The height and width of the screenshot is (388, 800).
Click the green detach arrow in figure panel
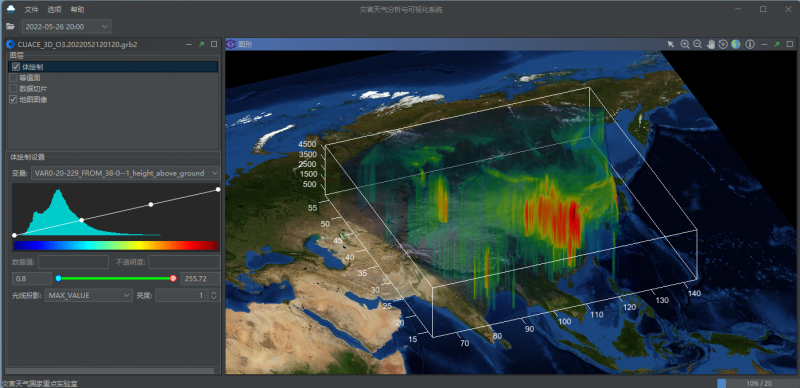pyautogui.click(x=777, y=44)
